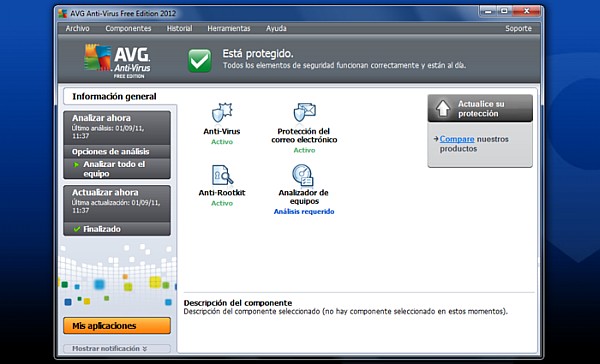Open the Componentes menu
The image size is (600, 364).
pos(128,28)
